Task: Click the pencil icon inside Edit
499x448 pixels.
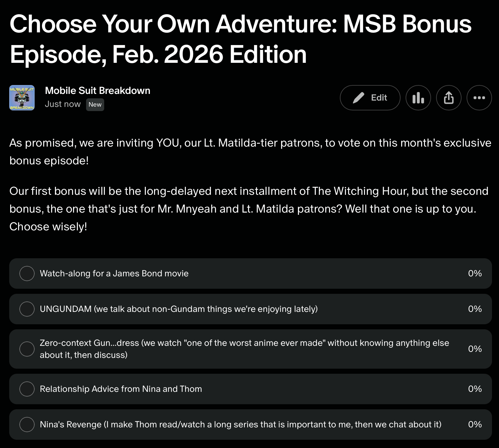Action: (359, 98)
